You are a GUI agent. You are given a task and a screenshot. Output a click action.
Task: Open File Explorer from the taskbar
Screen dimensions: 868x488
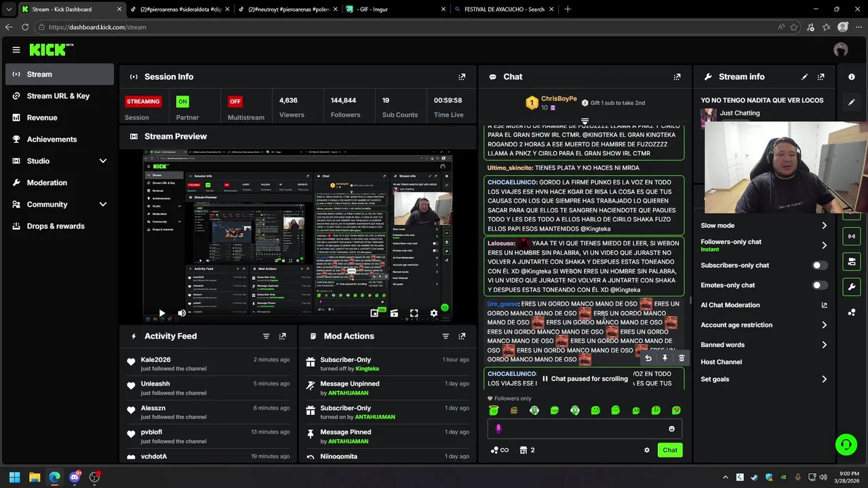(x=35, y=477)
